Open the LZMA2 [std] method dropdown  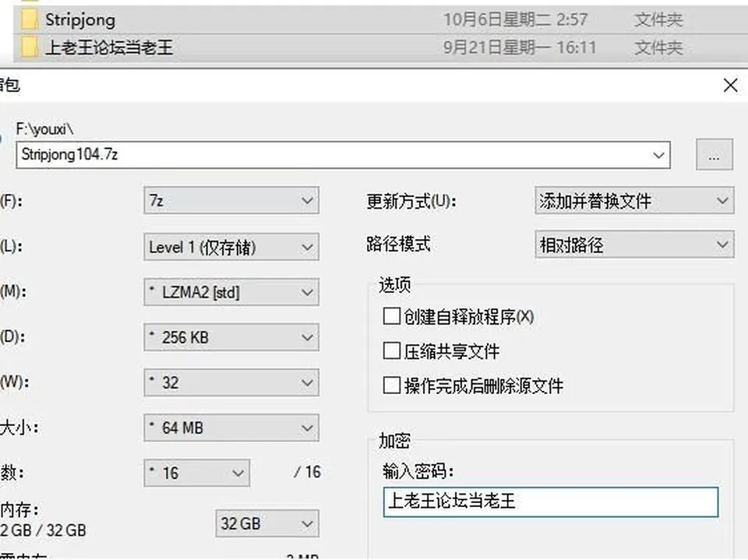tap(231, 292)
